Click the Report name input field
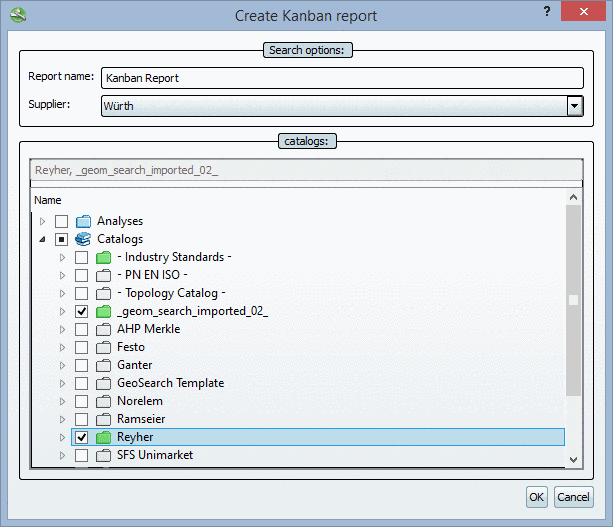 pos(342,78)
